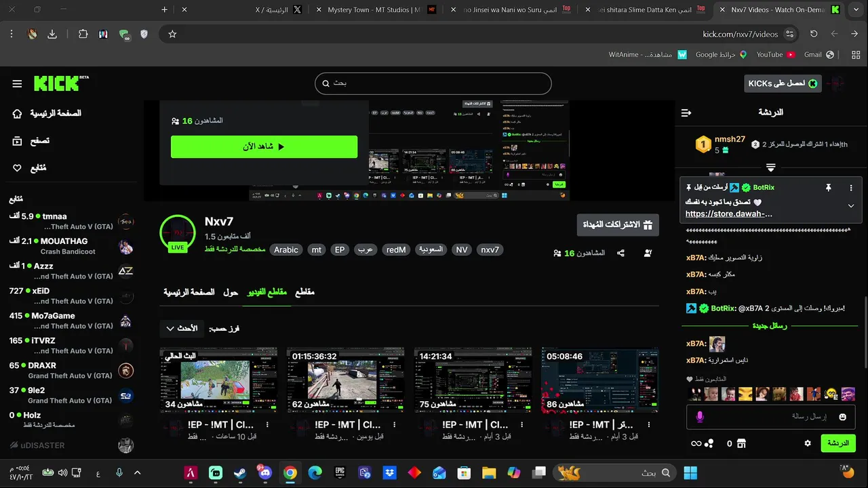Screen dimensions: 868x488
Task: Click the احصل على KICKs button
Action: 783,83
